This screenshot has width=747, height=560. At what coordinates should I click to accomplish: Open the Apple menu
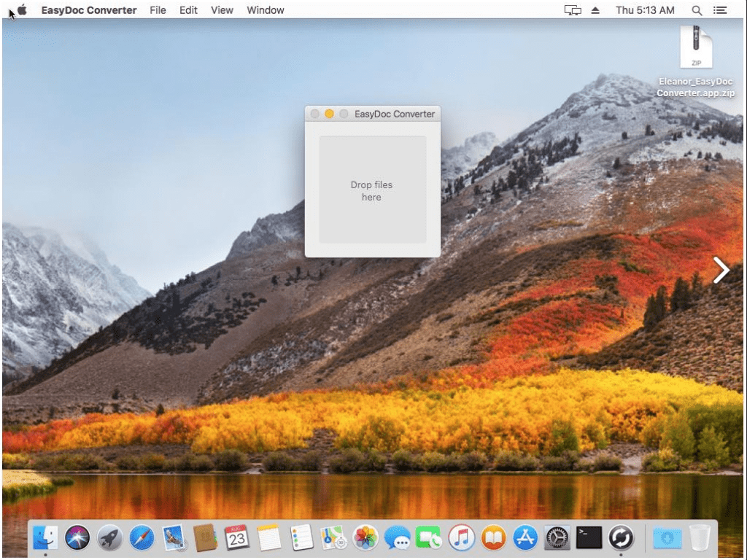[x=22, y=10]
